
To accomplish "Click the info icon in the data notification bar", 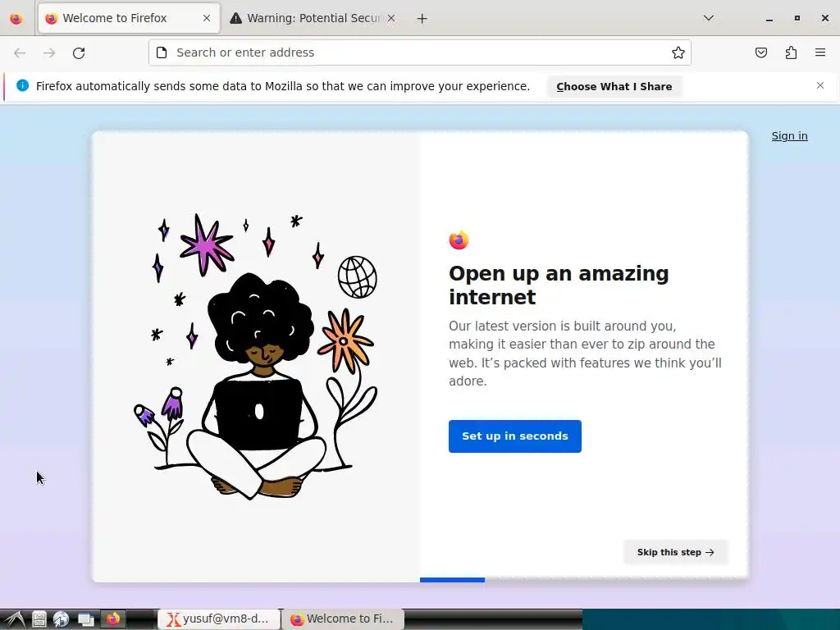I will (22, 85).
